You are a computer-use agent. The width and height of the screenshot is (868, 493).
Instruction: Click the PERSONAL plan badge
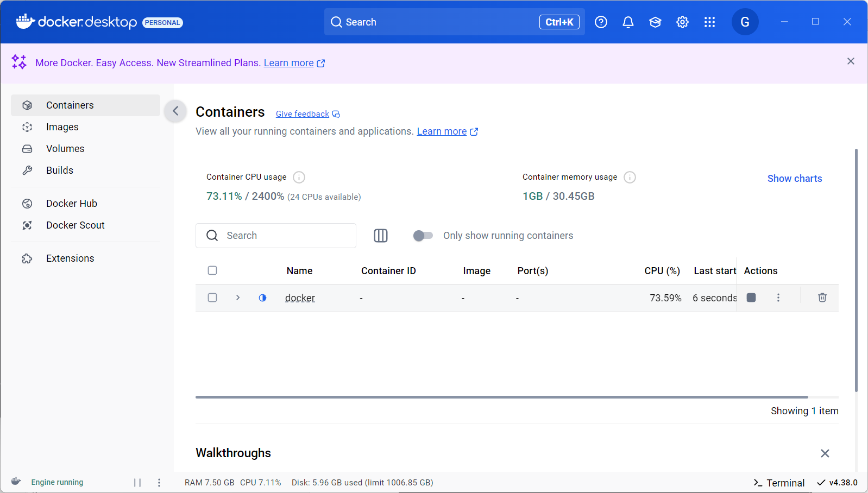[162, 22]
